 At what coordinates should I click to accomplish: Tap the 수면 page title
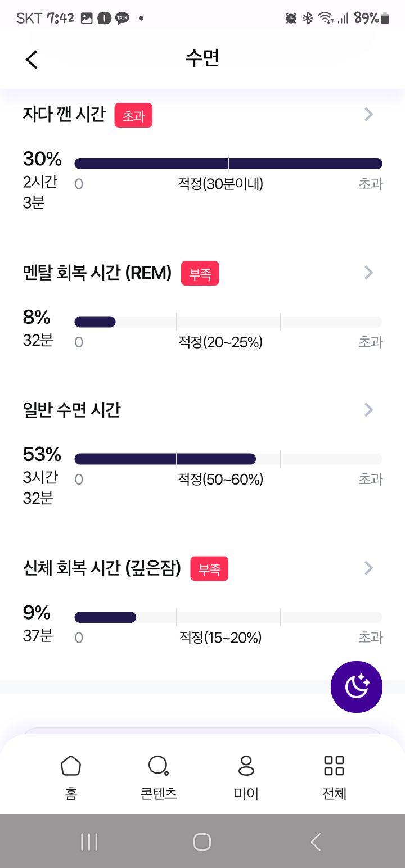202,58
